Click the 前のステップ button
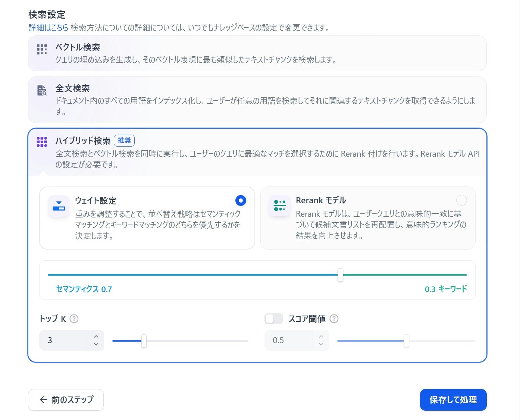 click(66, 399)
